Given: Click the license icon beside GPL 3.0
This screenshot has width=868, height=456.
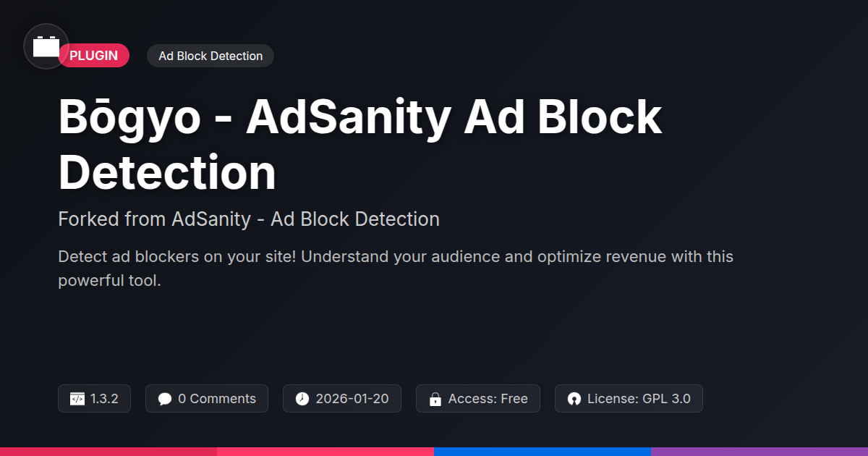Looking at the screenshot, I should (574, 399).
